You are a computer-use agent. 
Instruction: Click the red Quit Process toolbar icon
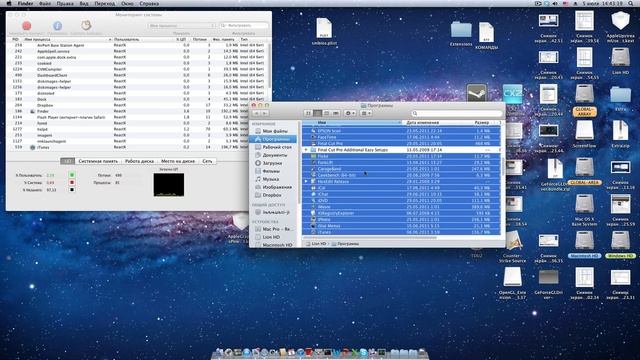27,26
